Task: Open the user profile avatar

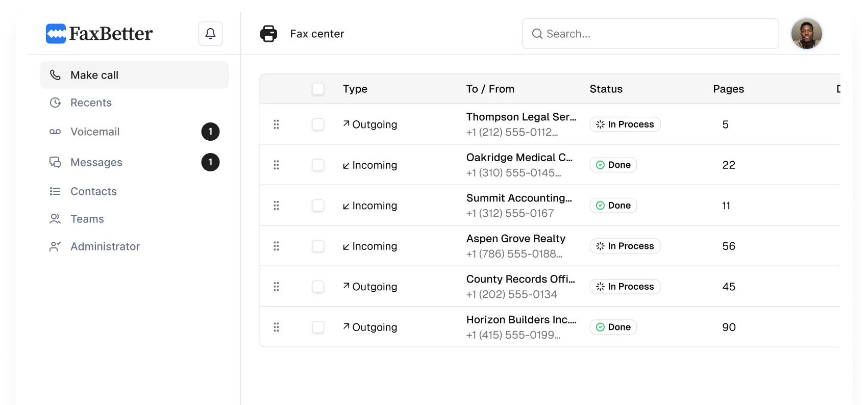Action: 806,34
